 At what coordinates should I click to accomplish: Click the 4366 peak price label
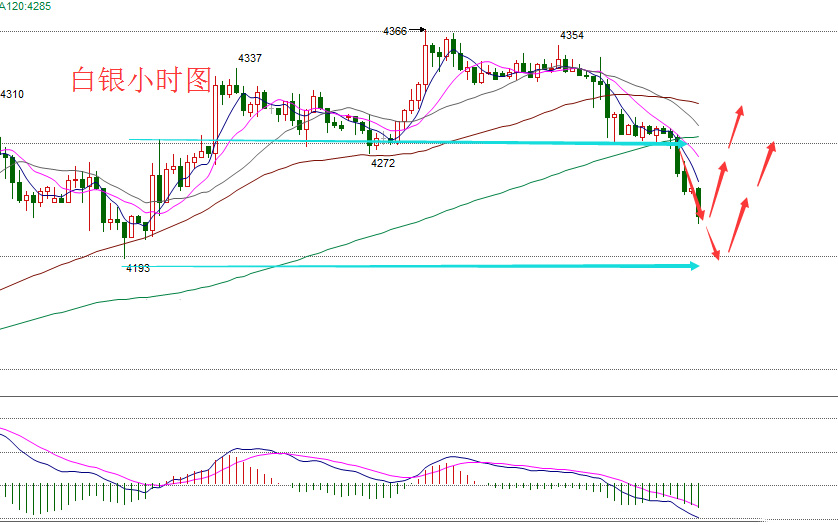pyautogui.click(x=394, y=31)
